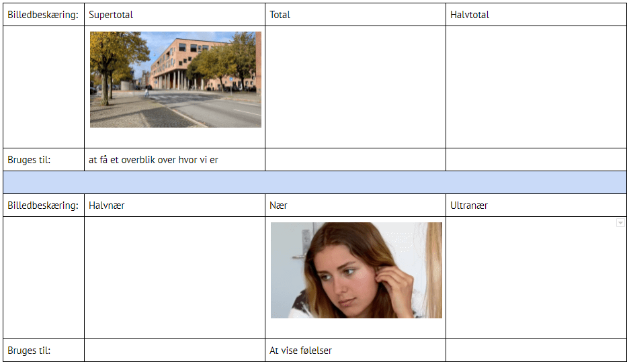
Task: Click the empty image cell under Halvnær
Action: (174, 277)
